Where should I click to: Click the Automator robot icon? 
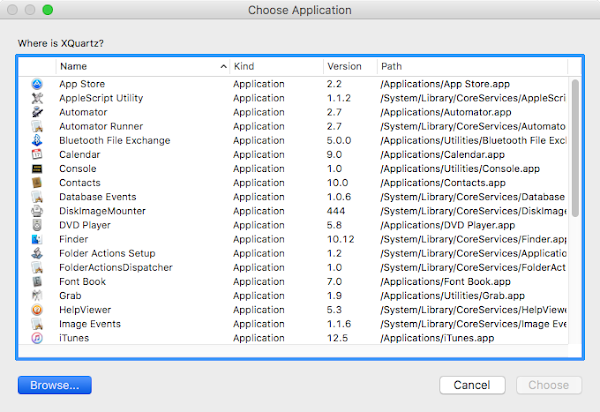[x=37, y=112]
